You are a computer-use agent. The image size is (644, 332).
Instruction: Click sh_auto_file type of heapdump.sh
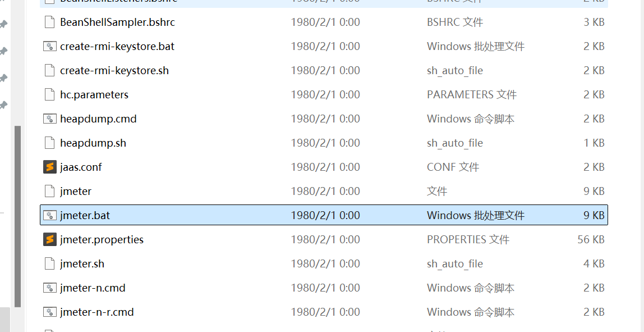454,143
